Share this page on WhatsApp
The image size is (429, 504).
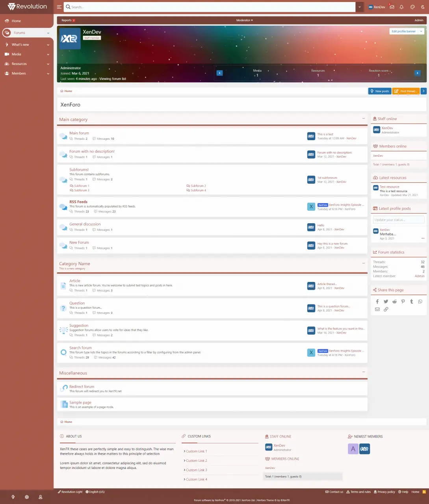pos(420,302)
